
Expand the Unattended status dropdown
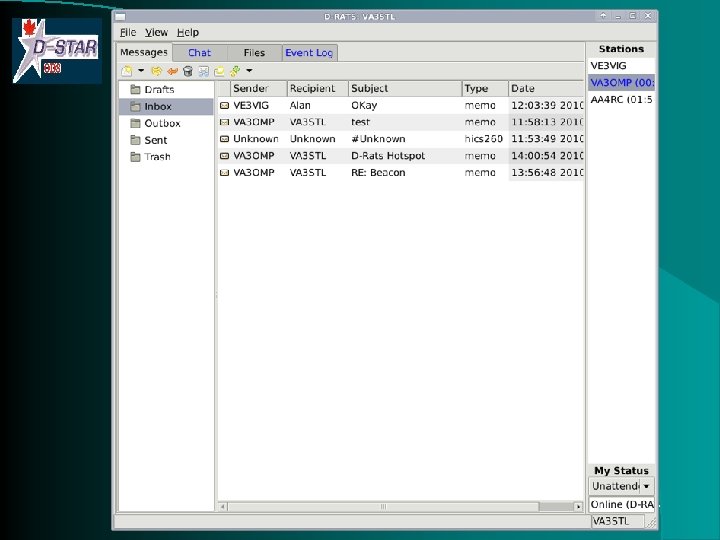[x=647, y=487]
